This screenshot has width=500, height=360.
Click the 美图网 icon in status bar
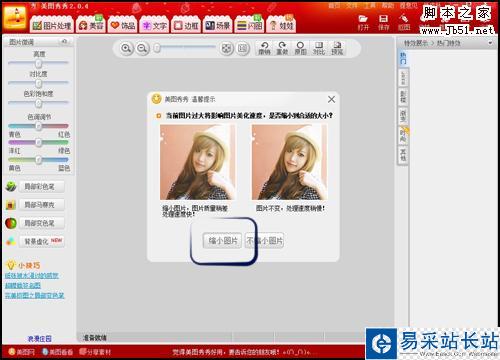coord(12,352)
